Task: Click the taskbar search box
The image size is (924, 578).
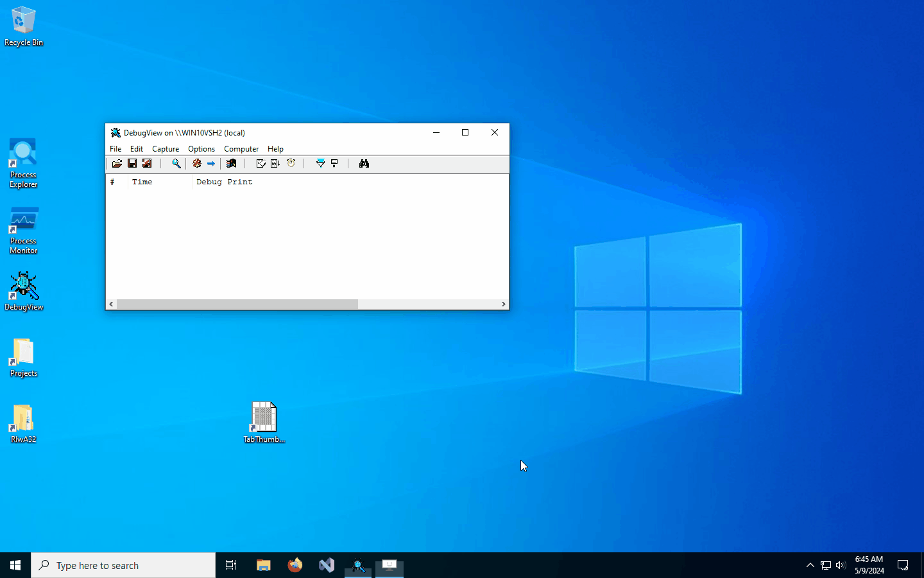Action: point(123,565)
